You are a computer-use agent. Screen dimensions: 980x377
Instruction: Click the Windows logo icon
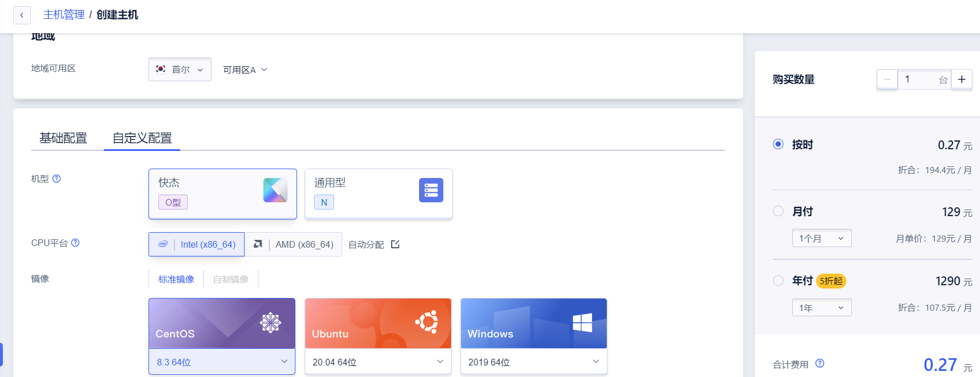pyautogui.click(x=582, y=322)
